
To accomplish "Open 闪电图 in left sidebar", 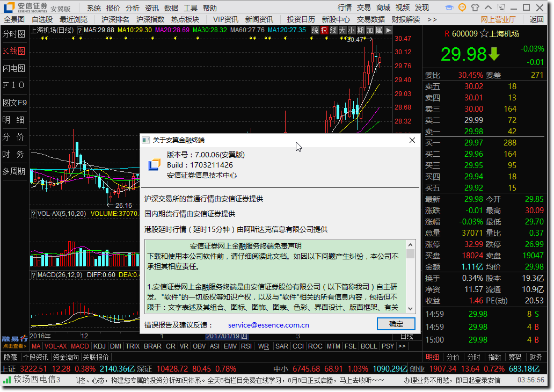I will (14, 68).
